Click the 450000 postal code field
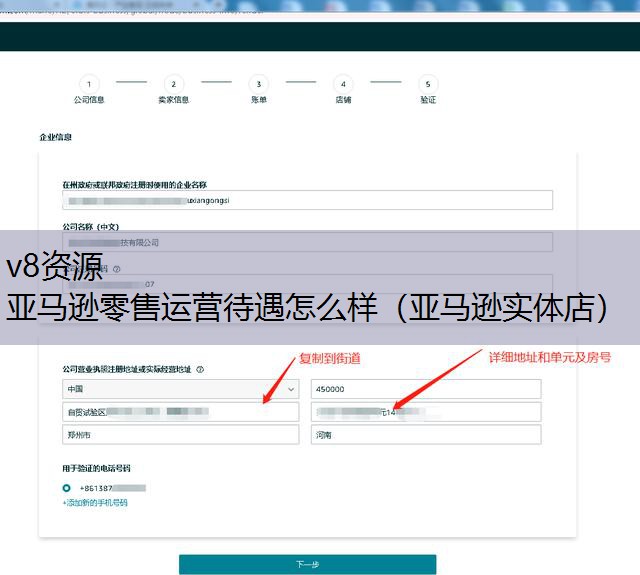The image size is (640, 575). coord(426,389)
